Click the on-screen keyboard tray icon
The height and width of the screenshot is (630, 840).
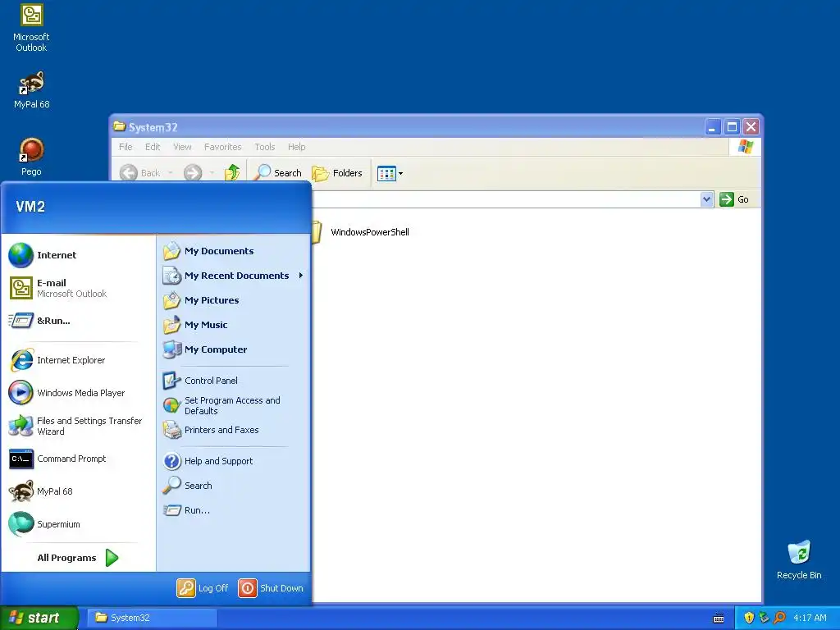tap(719, 619)
